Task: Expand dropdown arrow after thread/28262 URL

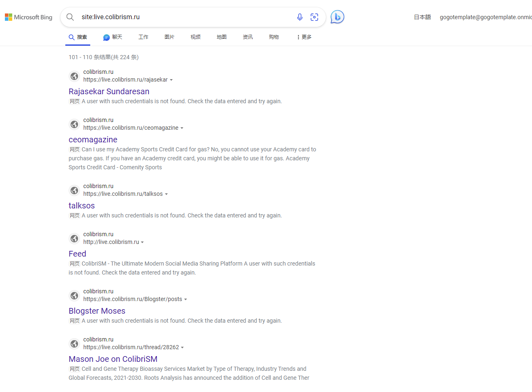Action: 182,348
